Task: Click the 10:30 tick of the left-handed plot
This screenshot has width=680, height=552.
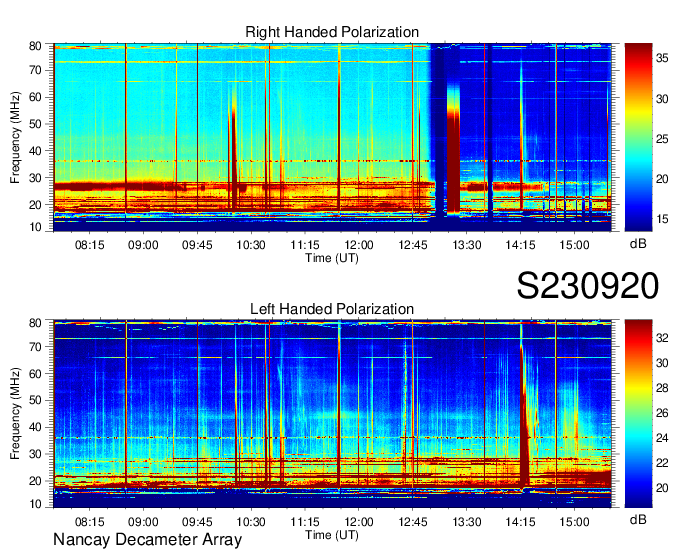Action: [x=251, y=522]
